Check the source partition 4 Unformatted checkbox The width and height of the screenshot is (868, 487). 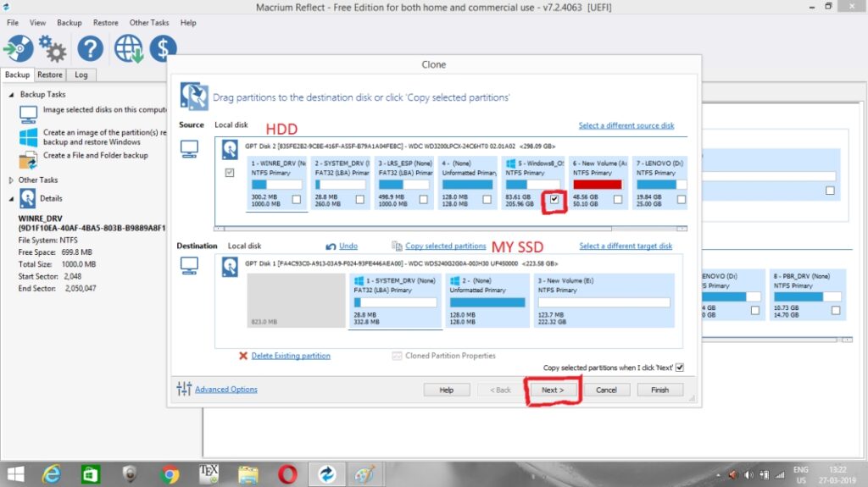[487, 199]
